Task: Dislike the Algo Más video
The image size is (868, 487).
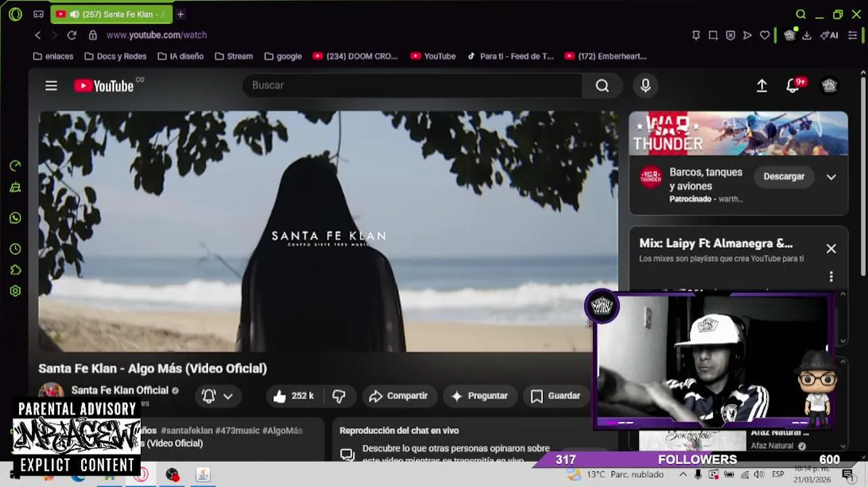Action: (x=339, y=396)
